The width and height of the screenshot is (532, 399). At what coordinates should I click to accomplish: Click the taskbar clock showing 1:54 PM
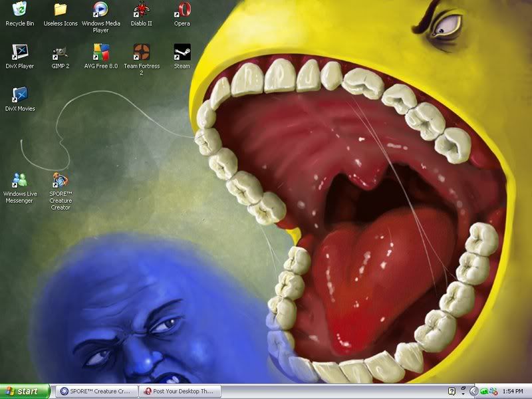[513, 392]
